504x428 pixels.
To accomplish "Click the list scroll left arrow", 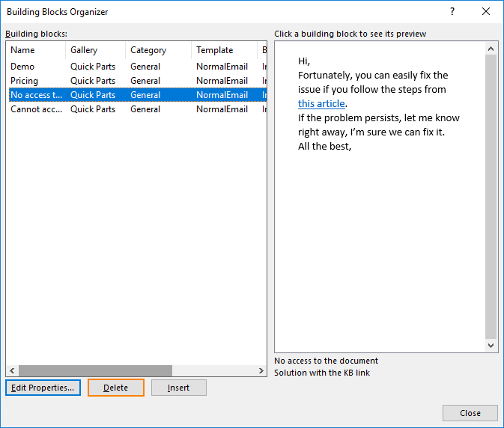I will (12, 371).
